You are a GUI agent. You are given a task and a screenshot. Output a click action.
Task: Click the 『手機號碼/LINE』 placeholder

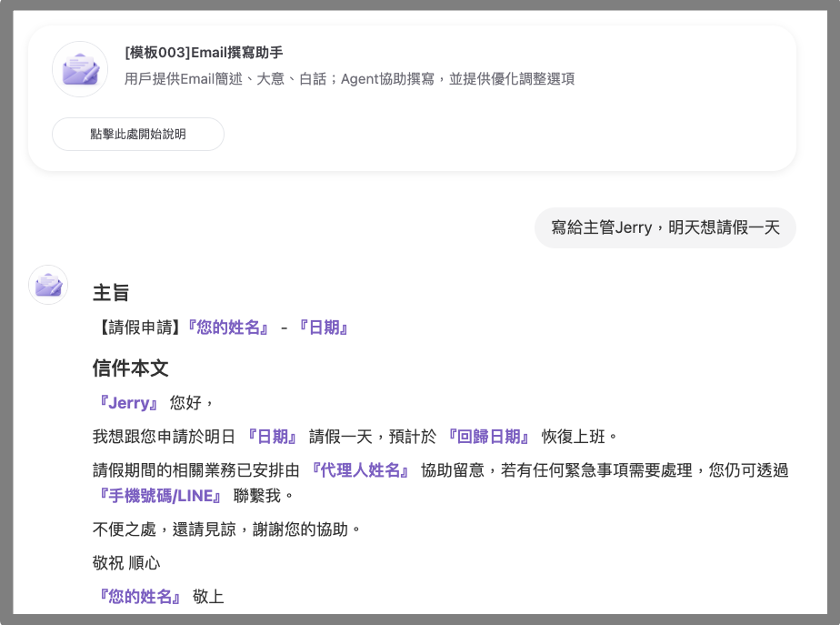click(160, 497)
